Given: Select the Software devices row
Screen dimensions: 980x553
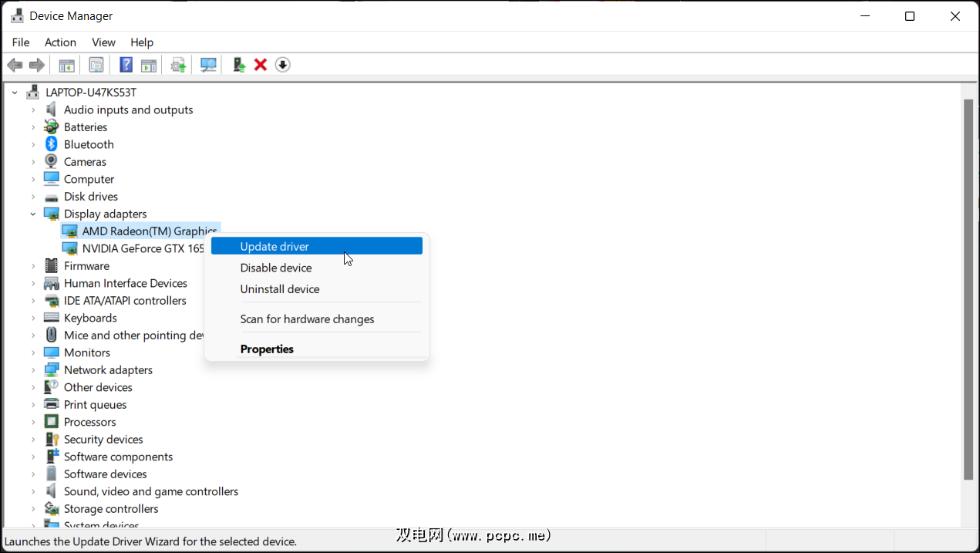Looking at the screenshot, I should tap(105, 474).
